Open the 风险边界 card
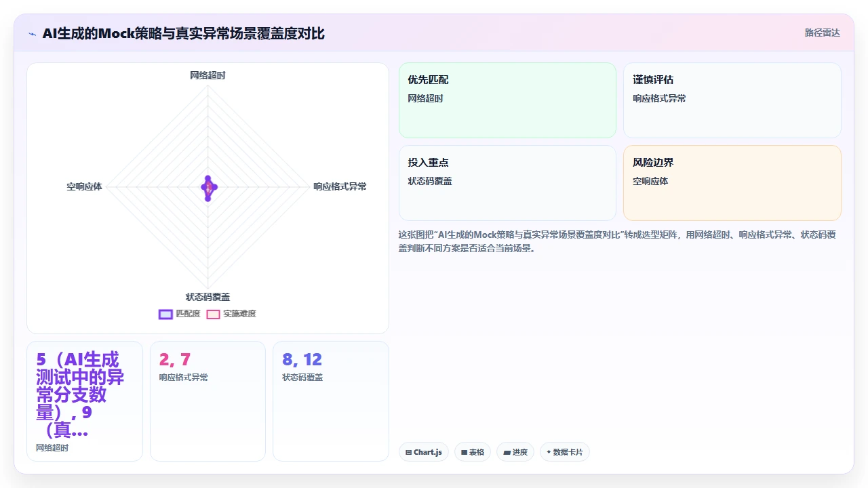The width and height of the screenshot is (868, 488). pyautogui.click(x=732, y=183)
